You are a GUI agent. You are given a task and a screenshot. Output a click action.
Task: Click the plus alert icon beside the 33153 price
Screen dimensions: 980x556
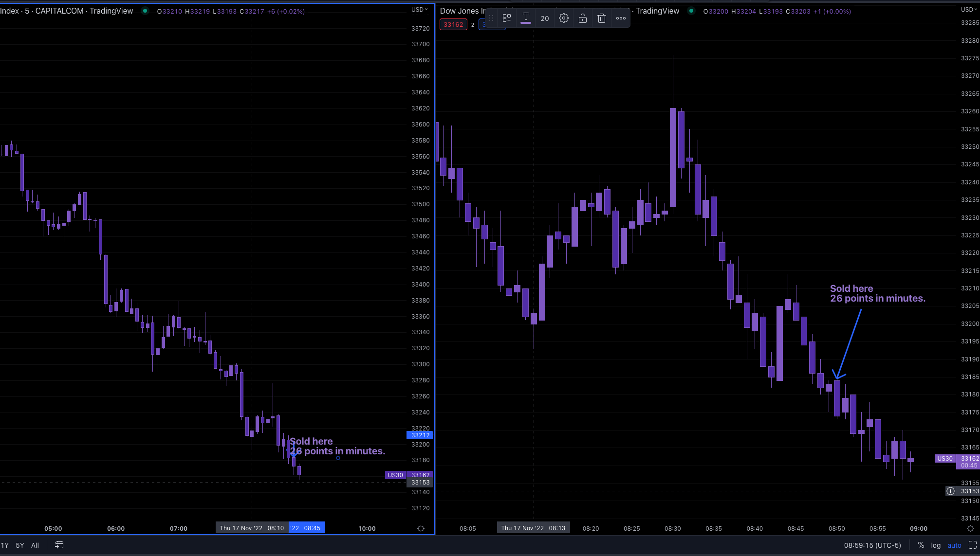(x=950, y=491)
